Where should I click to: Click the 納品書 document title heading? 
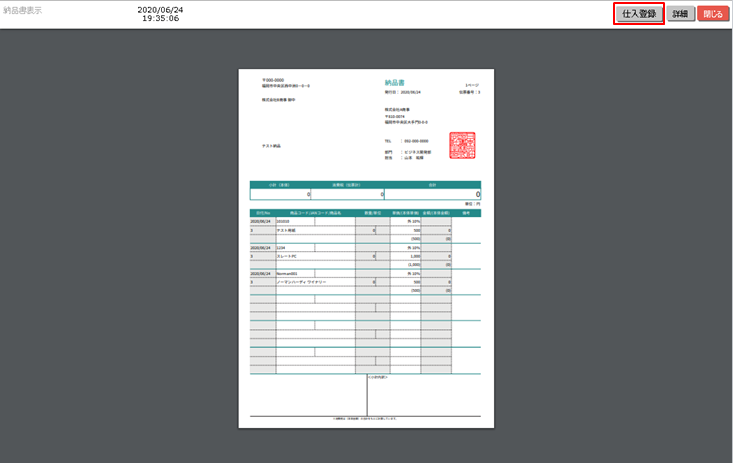coord(396,83)
